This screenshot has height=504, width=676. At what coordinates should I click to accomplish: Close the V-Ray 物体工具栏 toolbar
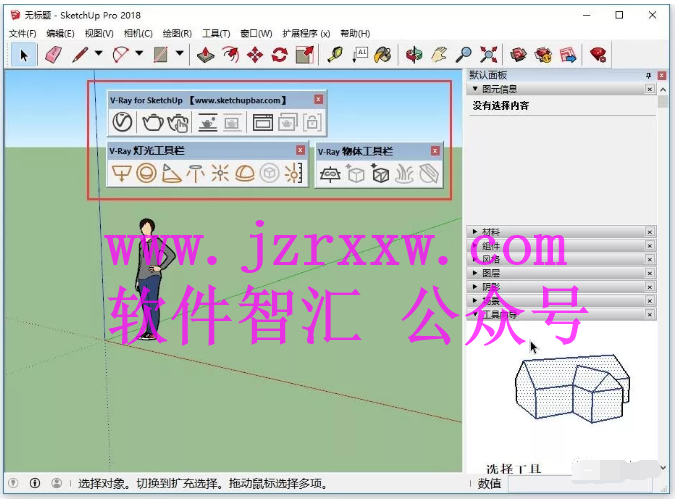pyautogui.click(x=435, y=151)
